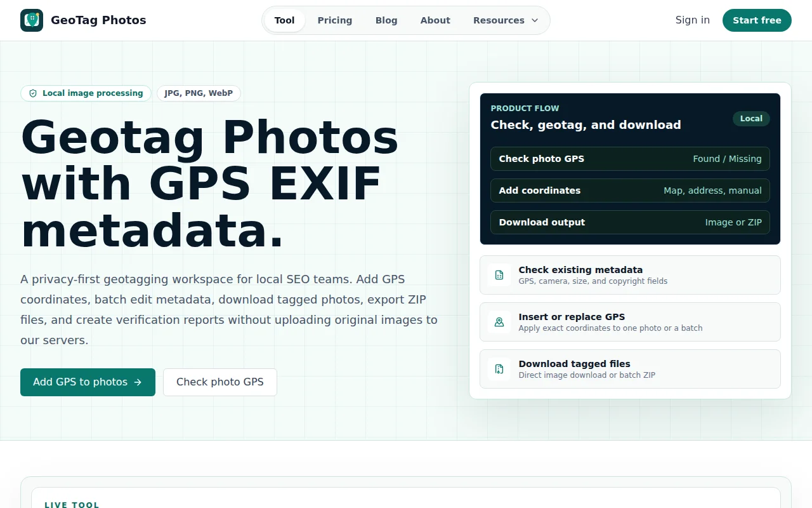
Task: Click the PRODUCT FLOW label
Action: pyautogui.click(x=525, y=109)
